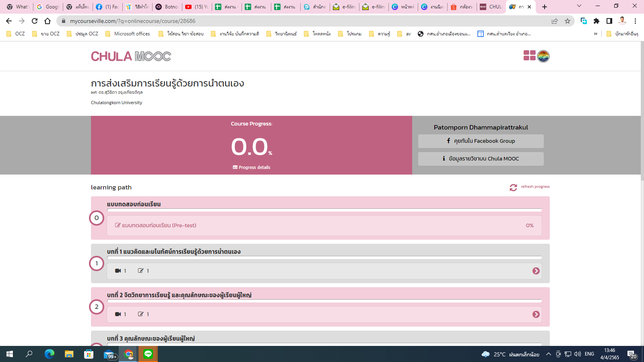Click the step 0 circle marker

(97, 218)
